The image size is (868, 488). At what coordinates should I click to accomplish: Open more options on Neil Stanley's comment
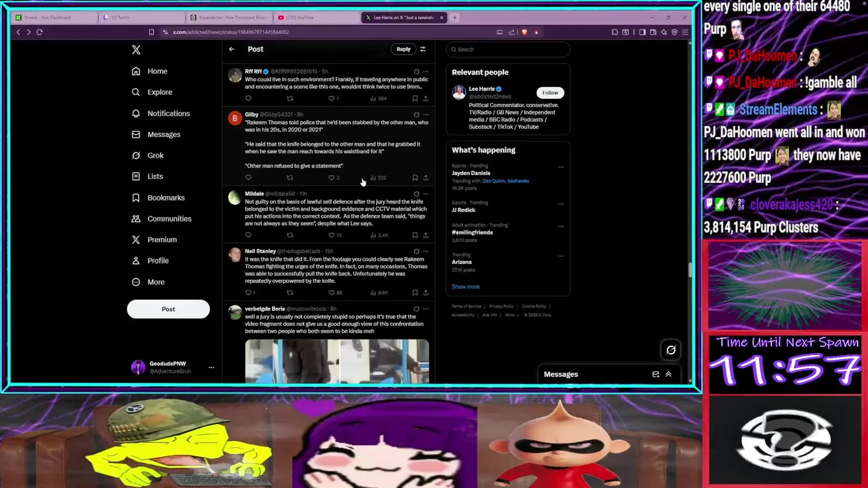pos(426,251)
